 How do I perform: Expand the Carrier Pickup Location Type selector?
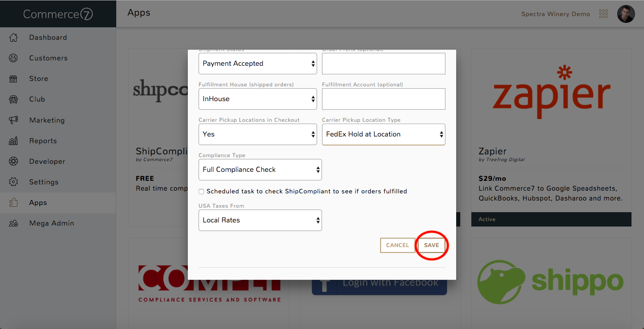coord(383,134)
